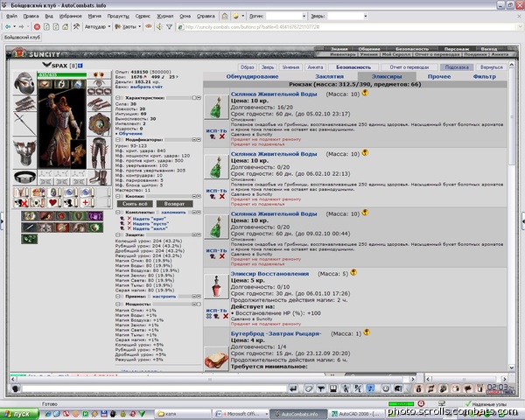Click the Снять всё button

(x=135, y=204)
